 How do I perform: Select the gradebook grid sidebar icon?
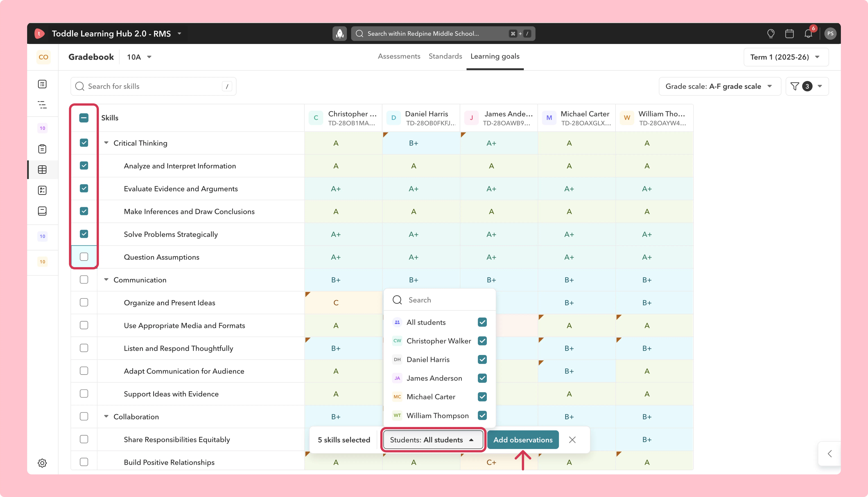click(x=42, y=170)
